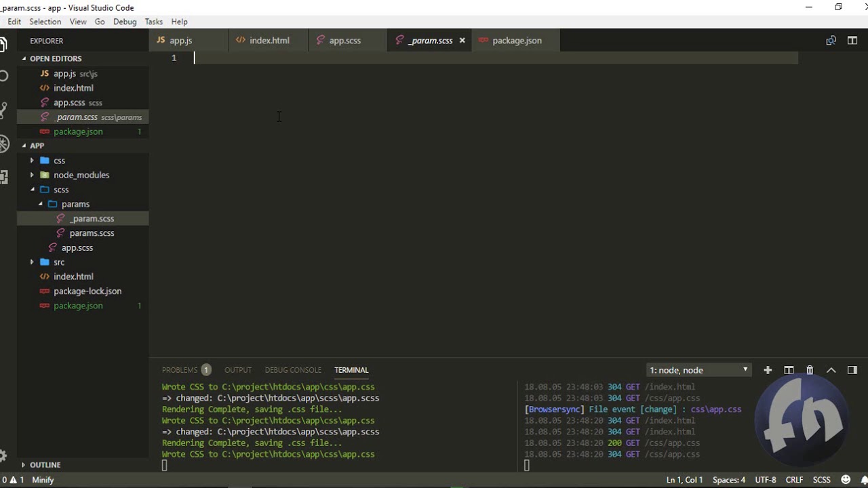Open the Go menu

click(100, 22)
